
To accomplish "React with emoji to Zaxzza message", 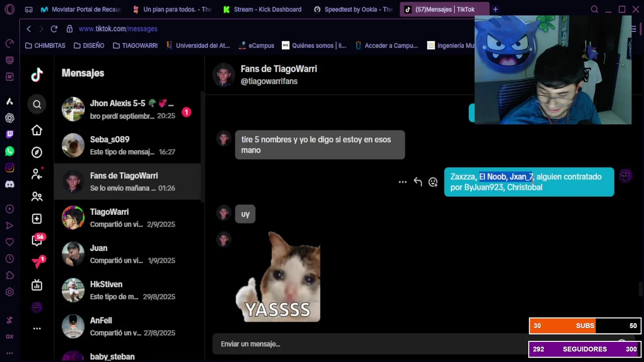I will tap(433, 182).
